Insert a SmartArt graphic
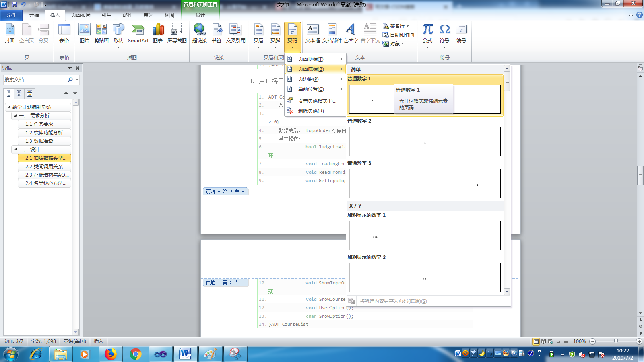The width and height of the screenshot is (644, 362). 138,34
